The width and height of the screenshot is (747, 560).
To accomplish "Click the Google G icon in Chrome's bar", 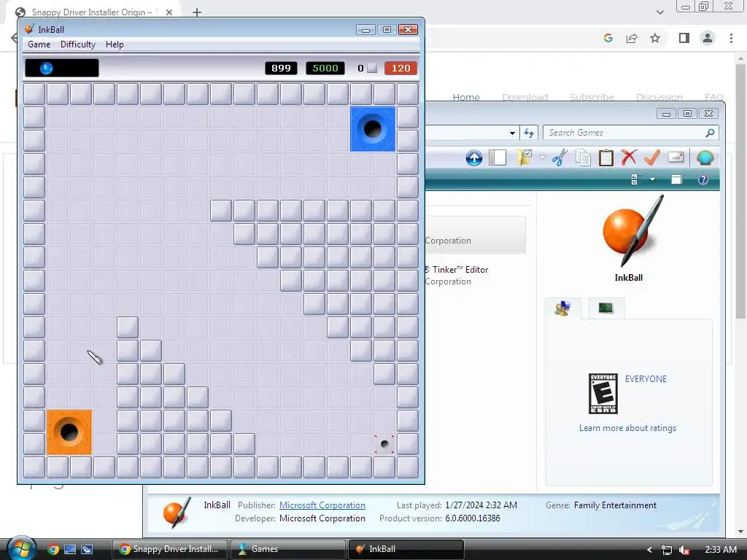I will (608, 38).
